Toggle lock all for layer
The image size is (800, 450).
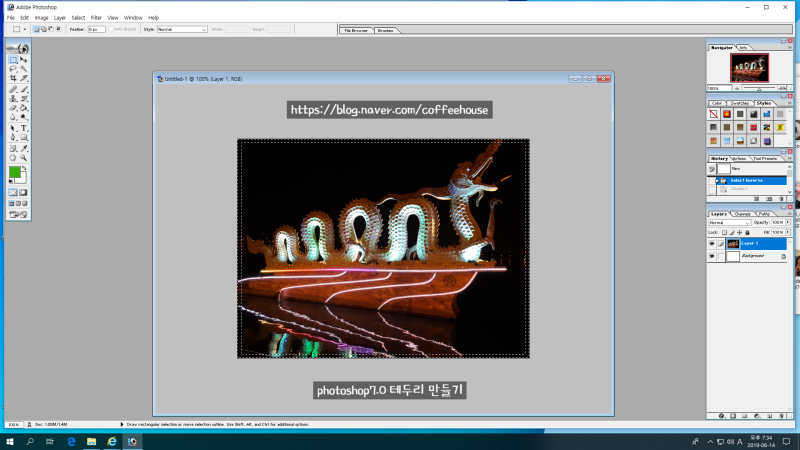click(747, 233)
